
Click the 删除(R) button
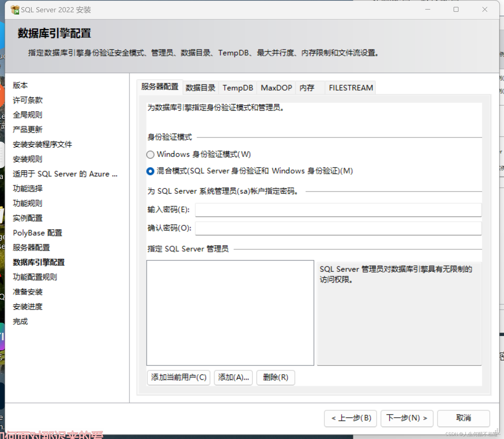coord(275,377)
